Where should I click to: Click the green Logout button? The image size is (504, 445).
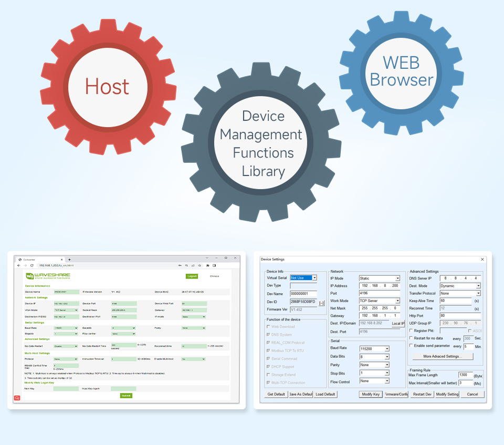click(192, 276)
